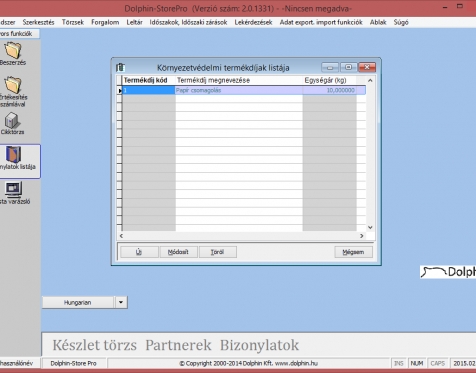Open Időszakok, Időszaki zárások menu
This screenshot has height=373, width=476.
click(x=188, y=22)
